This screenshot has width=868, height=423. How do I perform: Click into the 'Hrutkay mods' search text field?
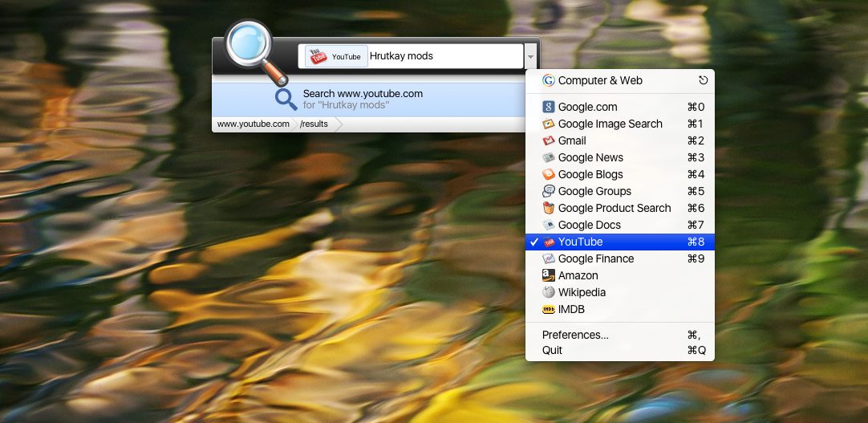(x=441, y=56)
